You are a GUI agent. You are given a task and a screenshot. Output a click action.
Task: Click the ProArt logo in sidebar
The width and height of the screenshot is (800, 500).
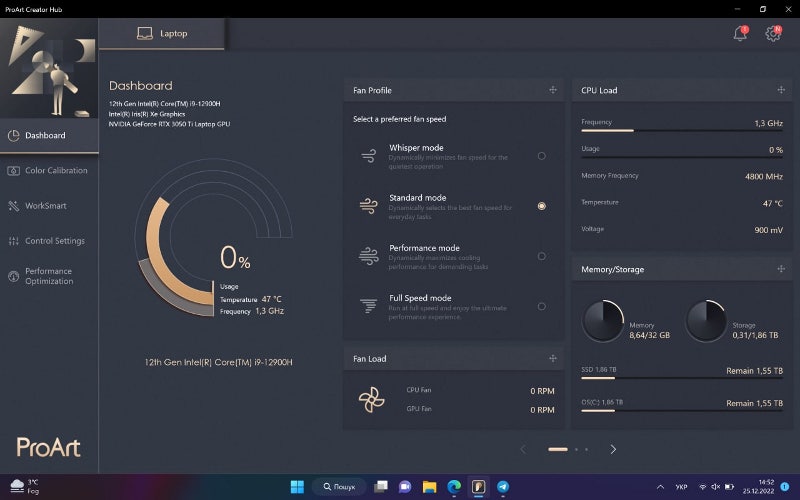[48, 447]
